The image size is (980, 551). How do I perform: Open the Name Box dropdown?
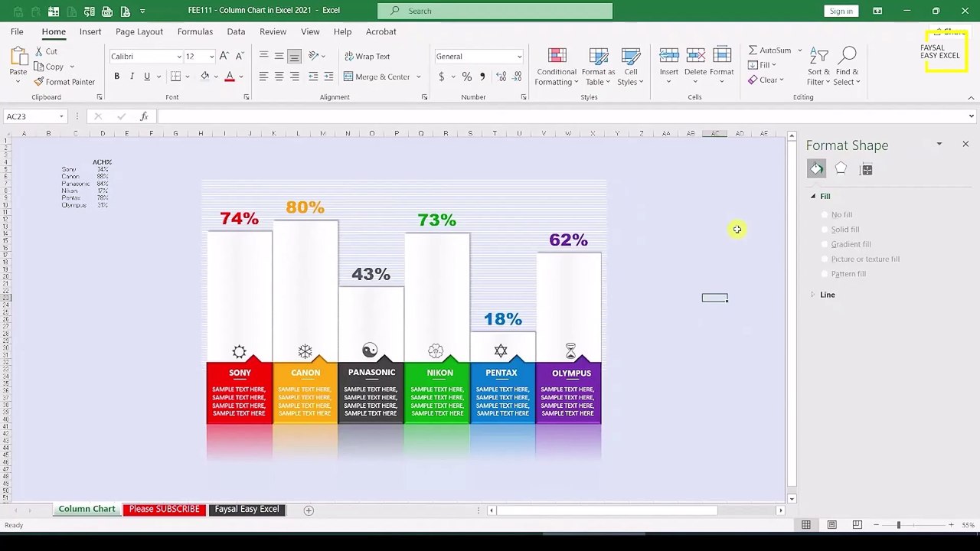click(60, 116)
